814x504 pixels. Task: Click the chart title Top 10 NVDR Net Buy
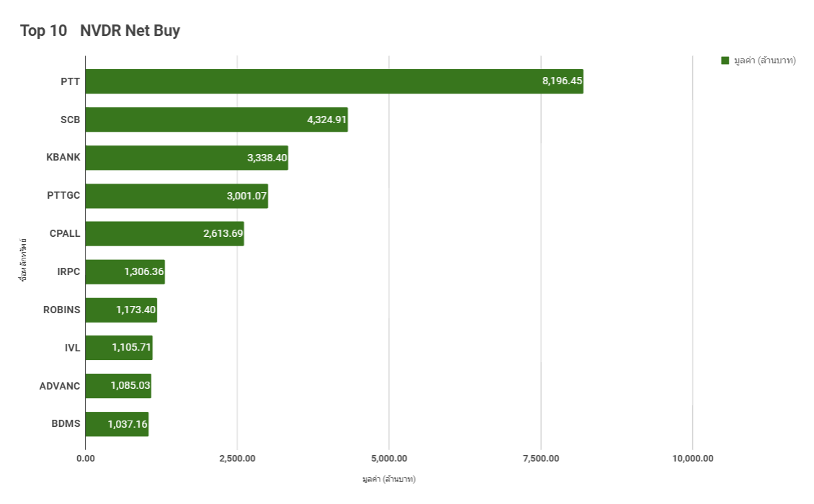(100, 30)
